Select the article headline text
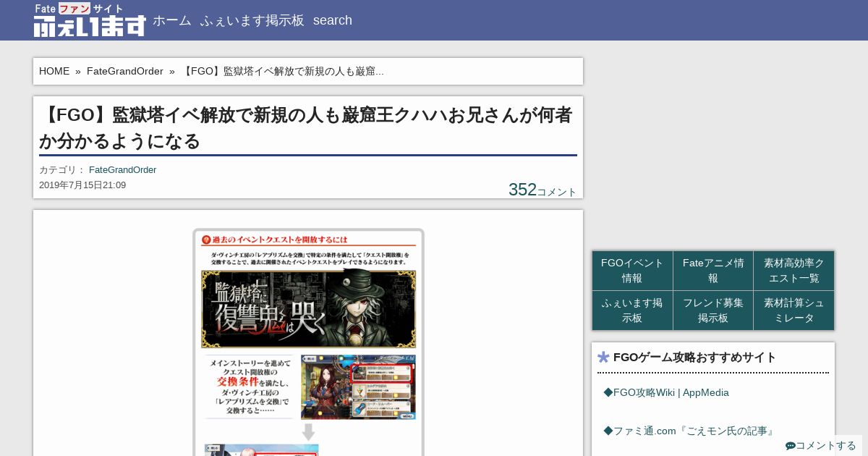The image size is (868, 456). 307,127
